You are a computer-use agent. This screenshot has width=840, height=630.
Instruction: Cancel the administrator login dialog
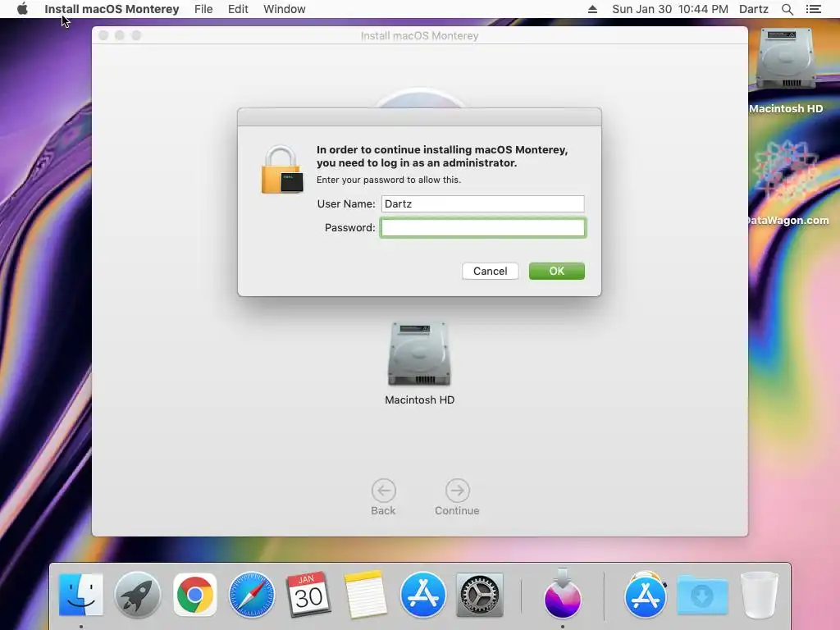(x=491, y=271)
